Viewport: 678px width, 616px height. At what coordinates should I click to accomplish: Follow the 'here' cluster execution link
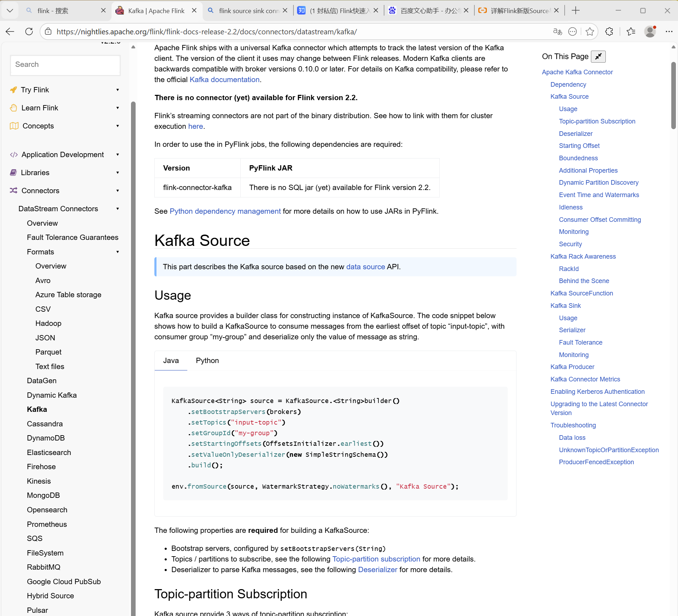tap(195, 126)
